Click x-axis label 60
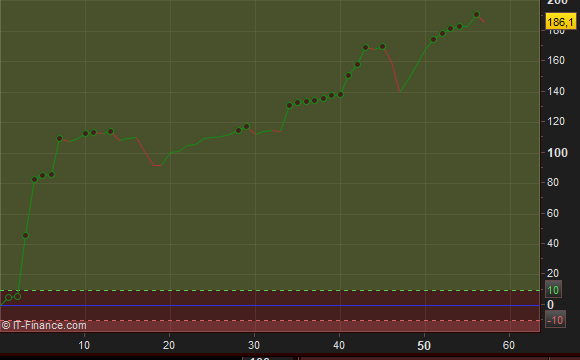 coord(509,345)
